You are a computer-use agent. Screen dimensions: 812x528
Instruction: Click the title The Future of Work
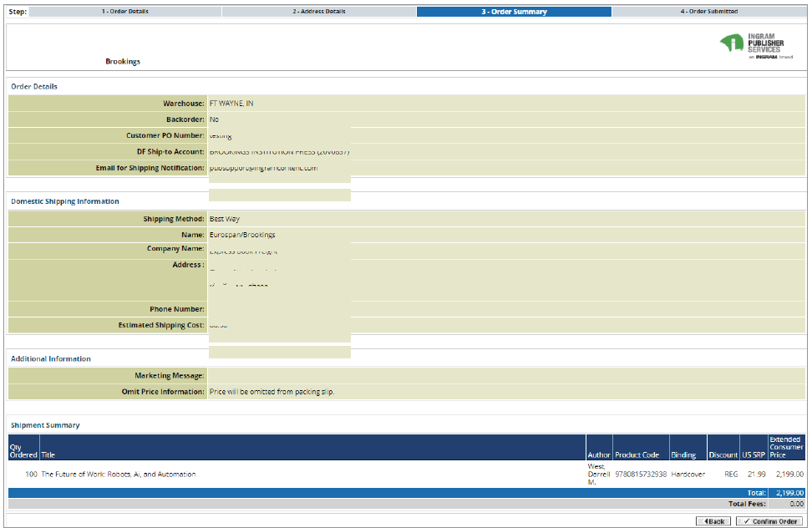[119, 475]
